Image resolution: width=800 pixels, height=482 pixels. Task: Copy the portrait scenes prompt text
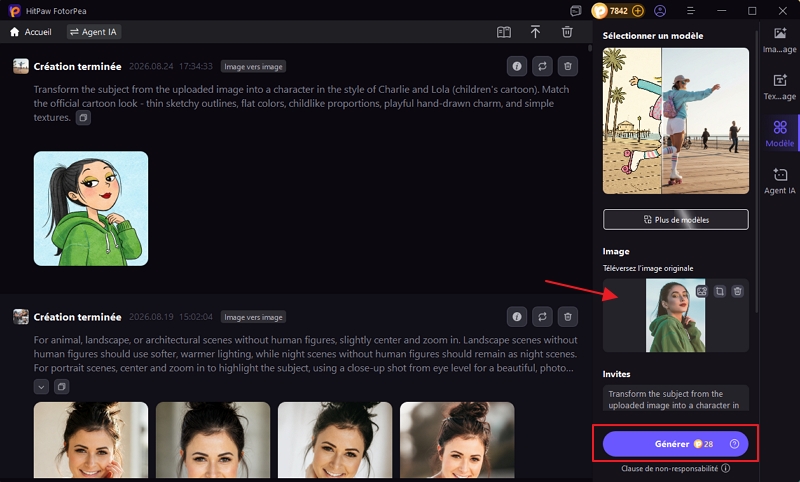[61, 387]
